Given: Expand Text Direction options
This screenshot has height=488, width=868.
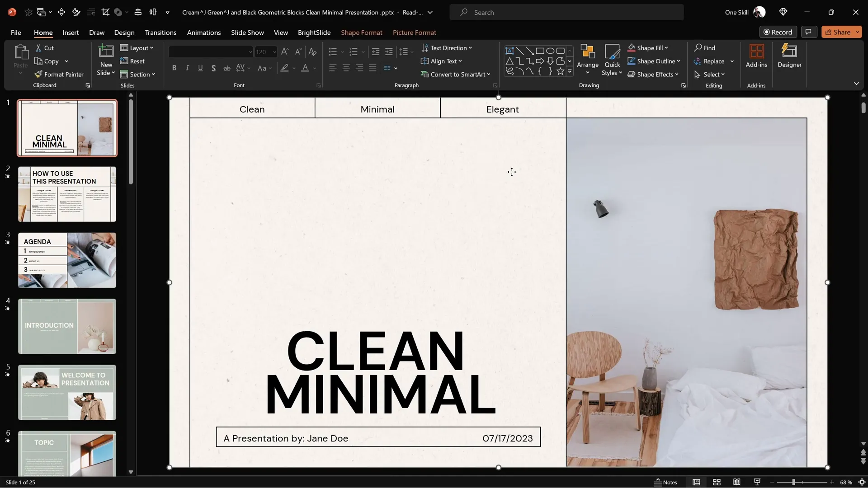Looking at the screenshot, I should click(x=447, y=48).
